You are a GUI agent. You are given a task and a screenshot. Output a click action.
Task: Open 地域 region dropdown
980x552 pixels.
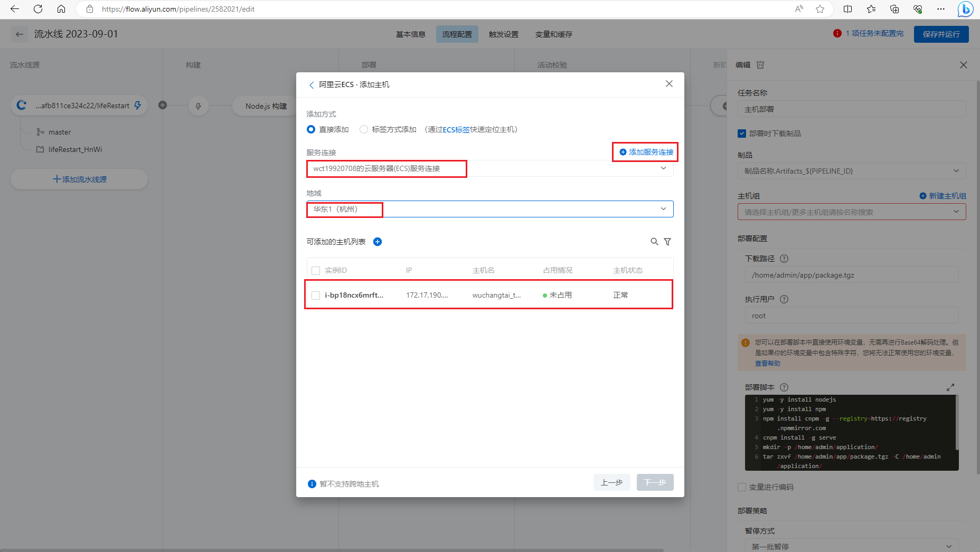490,209
